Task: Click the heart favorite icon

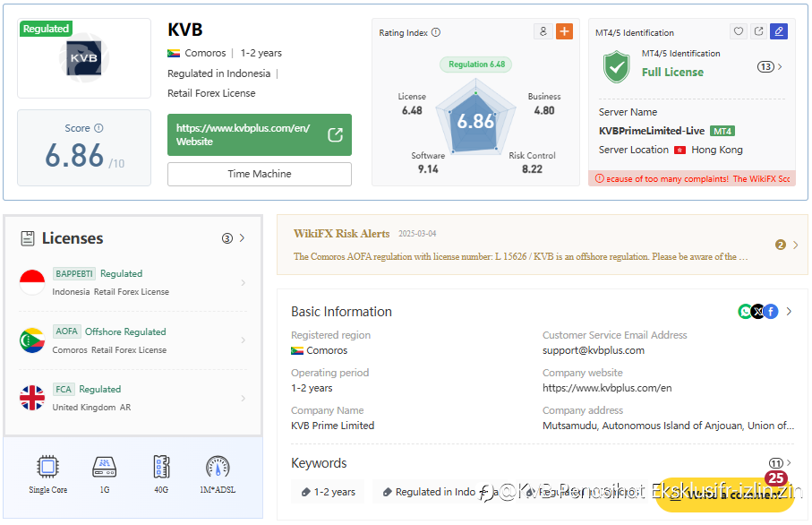Action: tap(739, 31)
